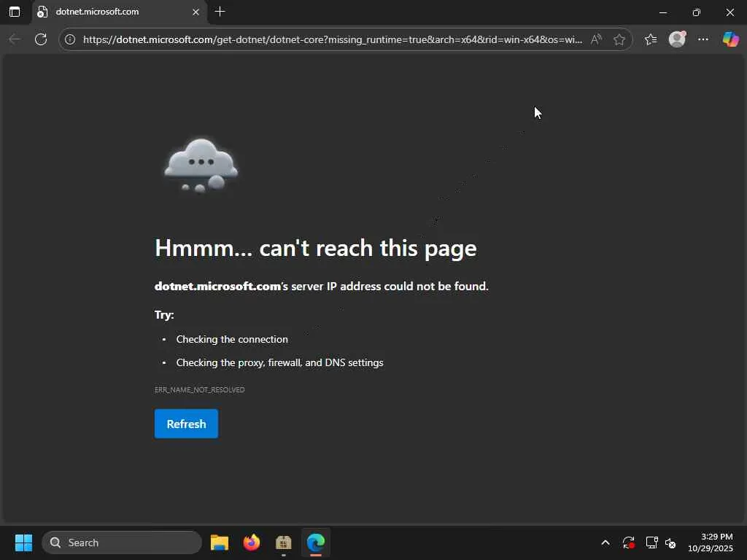747x560 pixels.
Task: Open a new tab with plus button
Action: [220, 12]
